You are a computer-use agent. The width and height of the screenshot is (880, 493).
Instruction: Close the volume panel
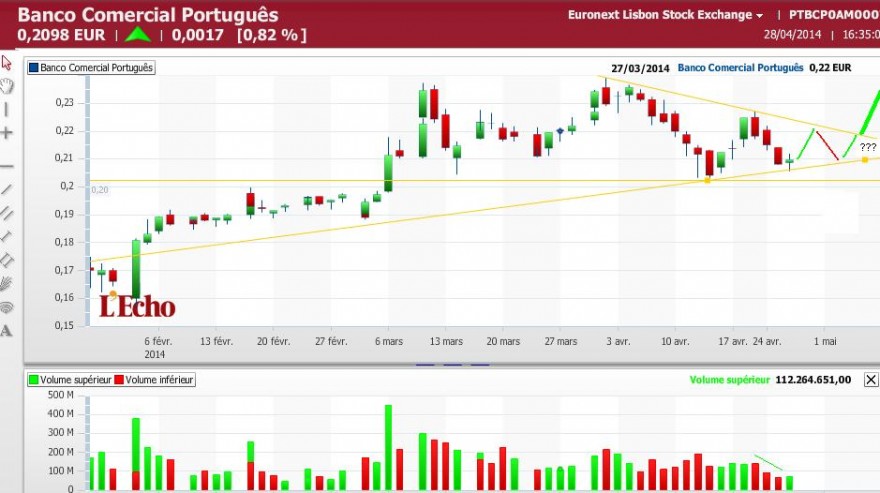pyautogui.click(x=870, y=380)
